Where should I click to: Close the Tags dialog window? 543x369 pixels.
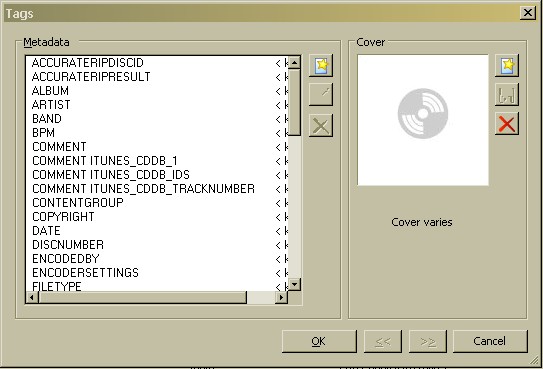(x=528, y=13)
